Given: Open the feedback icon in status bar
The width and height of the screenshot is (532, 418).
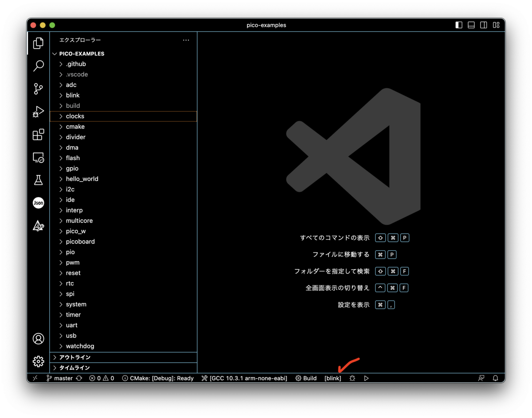Looking at the screenshot, I should [x=481, y=378].
